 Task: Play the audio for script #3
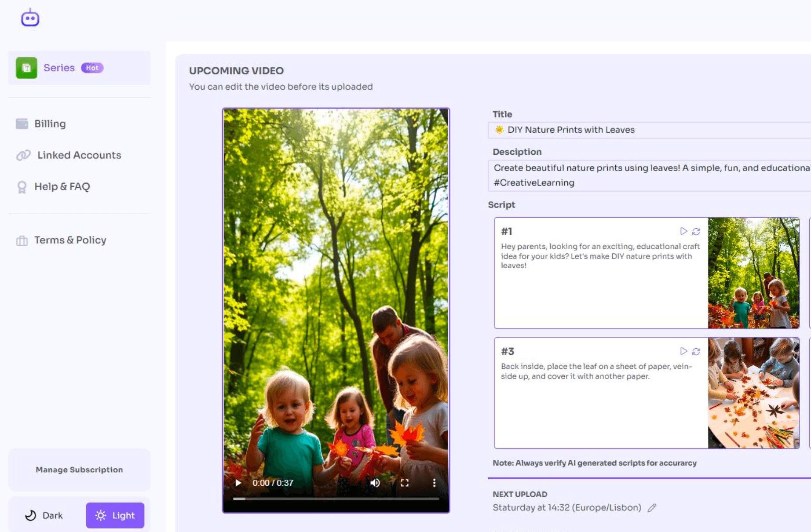[683, 351]
